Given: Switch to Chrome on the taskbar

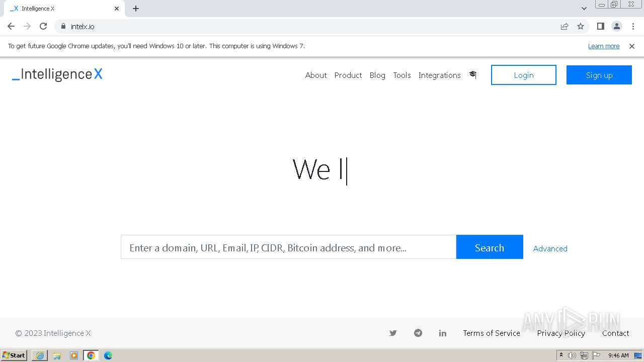Looking at the screenshot, I should [91, 355].
